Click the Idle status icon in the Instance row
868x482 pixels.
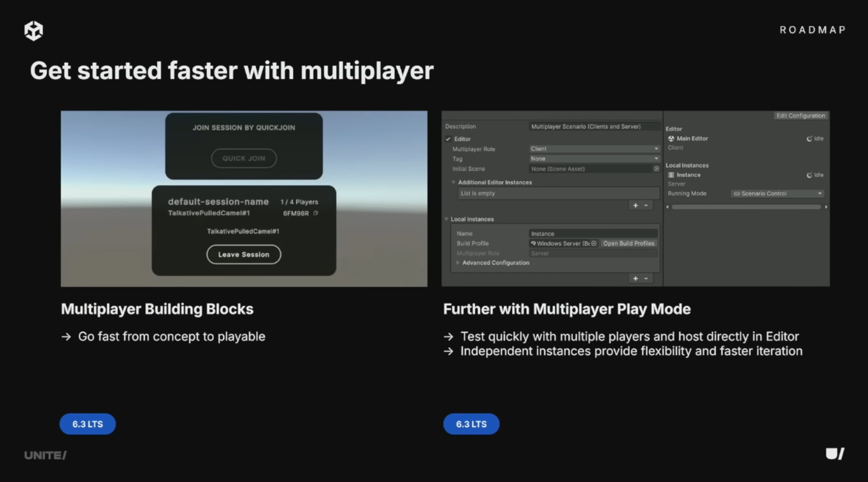click(x=810, y=175)
